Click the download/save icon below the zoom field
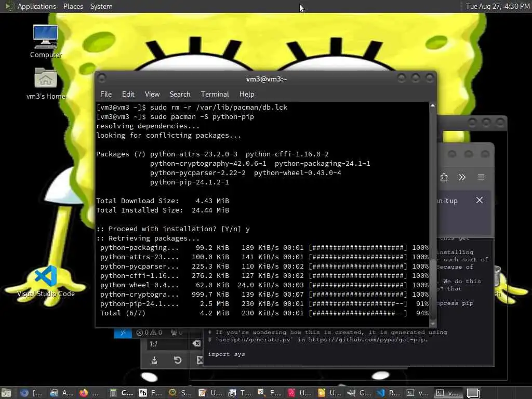Viewport: 532px width, 399px height. pyautogui.click(x=154, y=360)
